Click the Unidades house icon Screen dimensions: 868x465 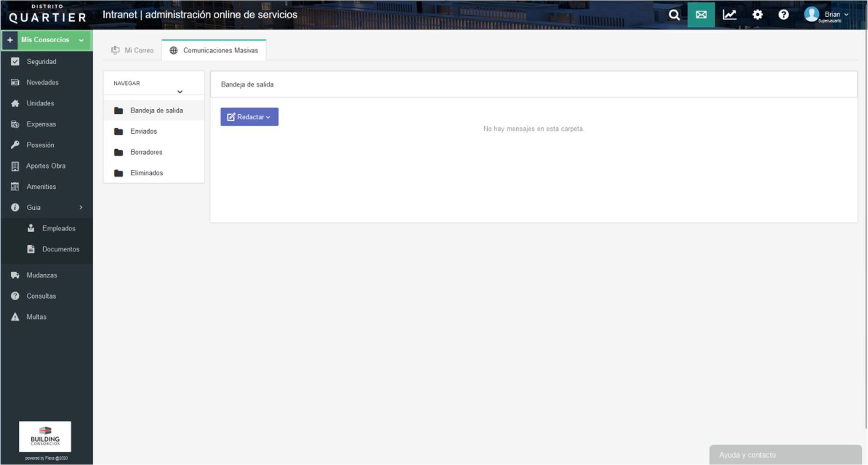[15, 103]
